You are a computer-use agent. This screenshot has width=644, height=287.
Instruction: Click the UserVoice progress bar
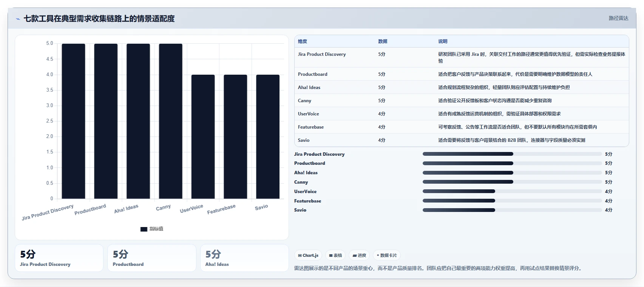tap(512, 191)
